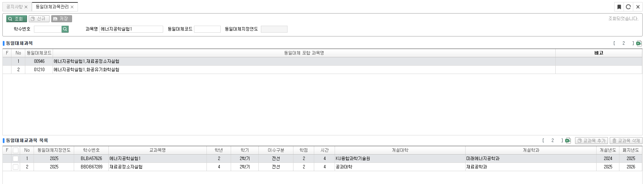The height and width of the screenshot is (184, 644).
Task: Click the 동일대체코드 input field
Action: click(207, 29)
